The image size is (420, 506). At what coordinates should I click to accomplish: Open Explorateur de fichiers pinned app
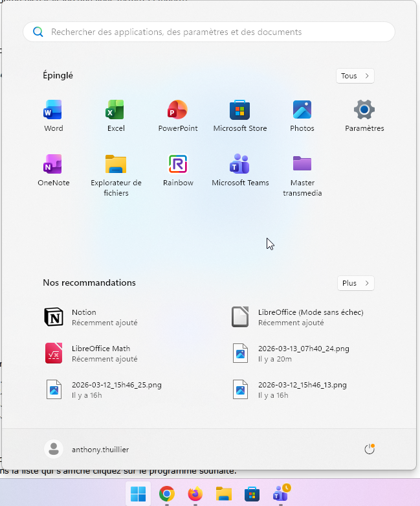116,175
